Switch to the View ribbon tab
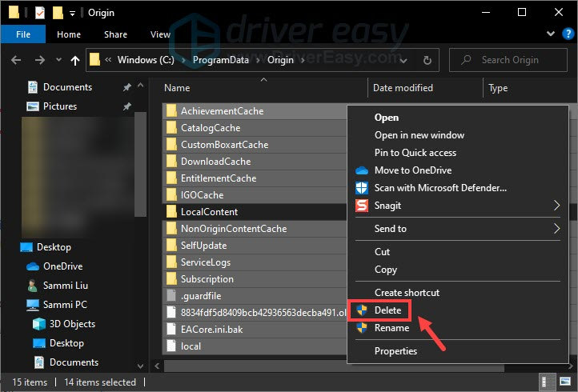Image resolution: width=578 pixels, height=392 pixels. pyautogui.click(x=160, y=34)
